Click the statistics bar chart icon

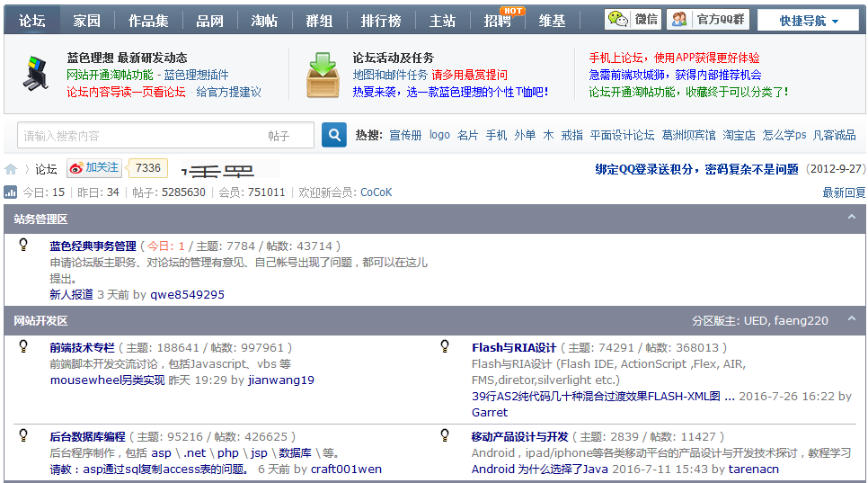pyautogui.click(x=11, y=192)
